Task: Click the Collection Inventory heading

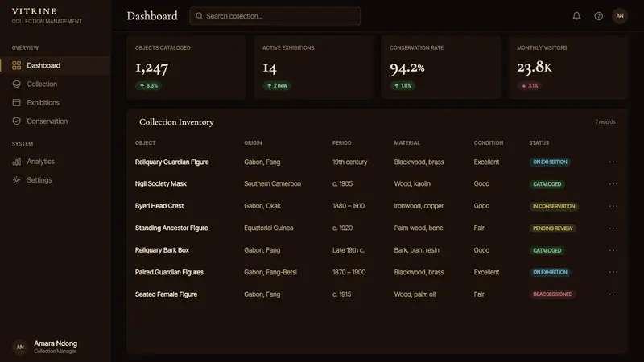Action: [x=176, y=122]
